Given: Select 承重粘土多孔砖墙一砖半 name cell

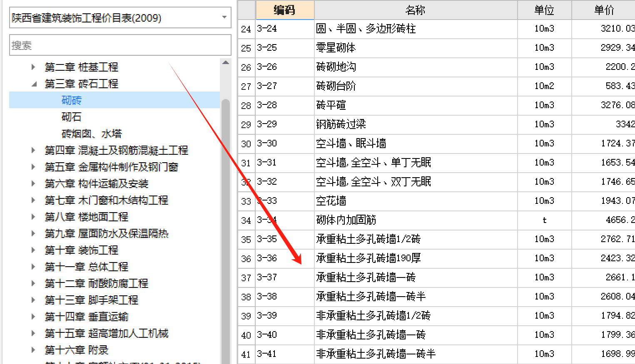Looking at the screenshot, I should [x=416, y=297].
